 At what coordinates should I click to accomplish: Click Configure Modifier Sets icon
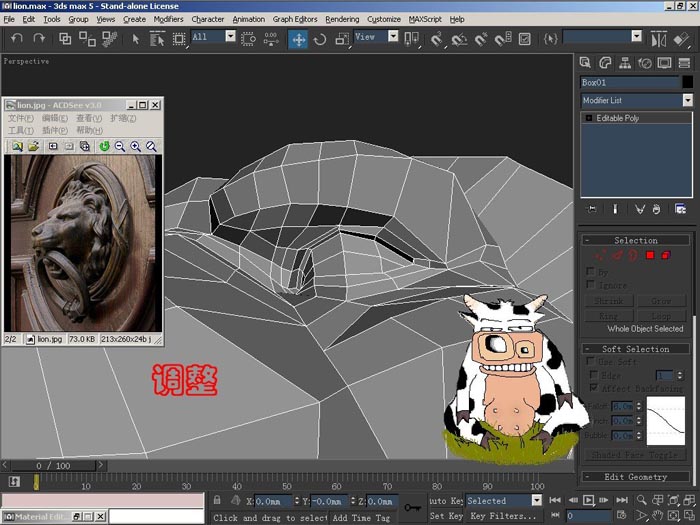(680, 209)
